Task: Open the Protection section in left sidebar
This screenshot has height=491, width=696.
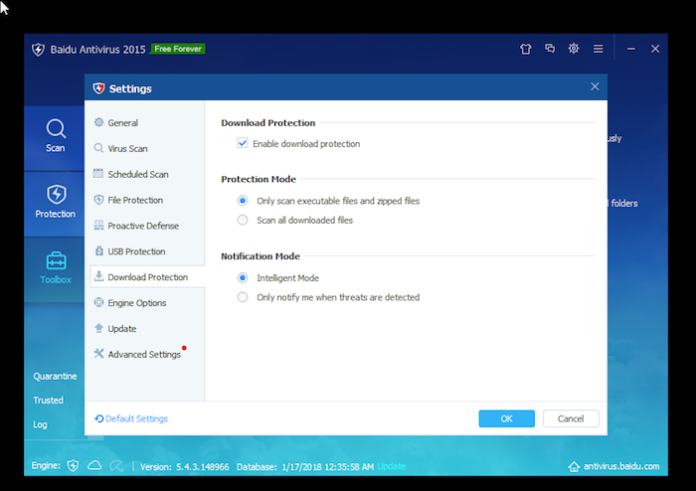Action: (55, 202)
